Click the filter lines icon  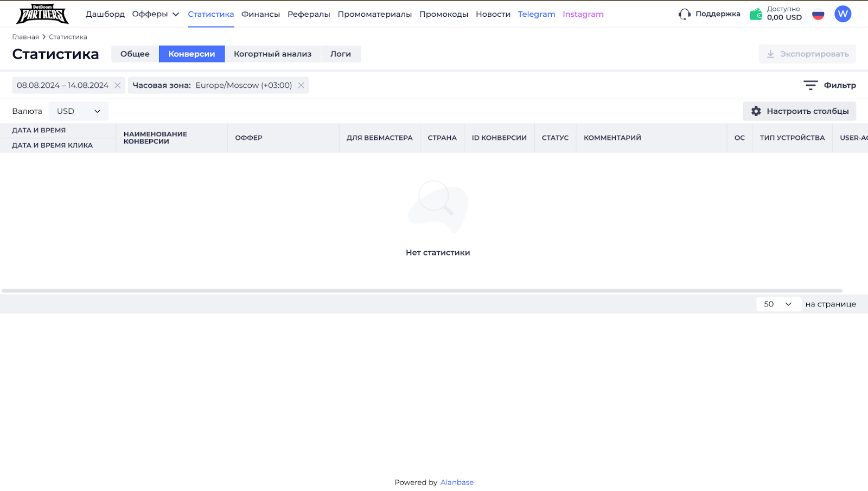coord(810,85)
